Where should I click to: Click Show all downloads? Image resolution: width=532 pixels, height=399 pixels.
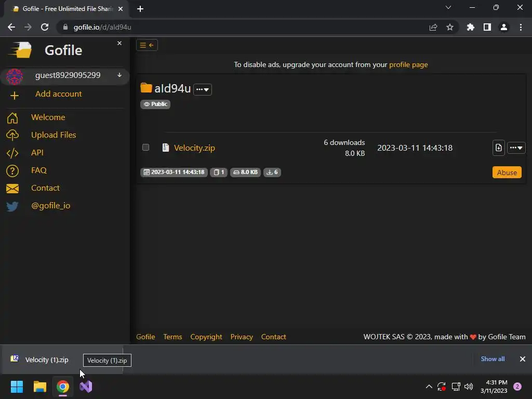[x=493, y=359]
